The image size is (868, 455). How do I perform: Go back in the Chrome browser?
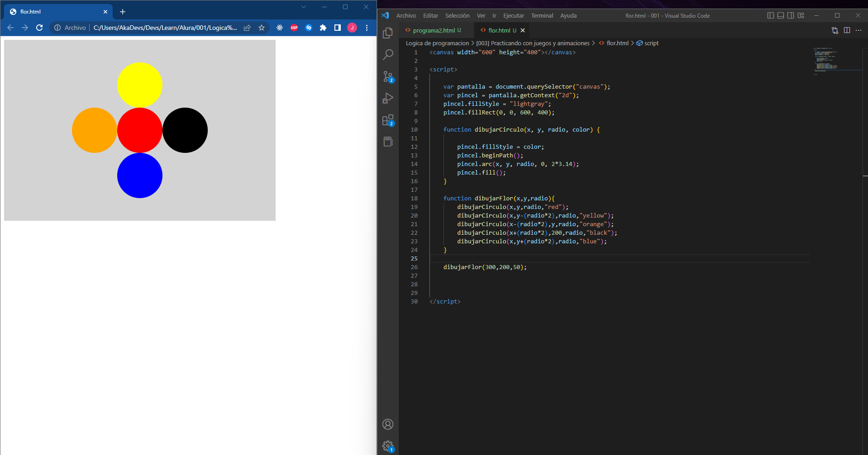[10, 28]
